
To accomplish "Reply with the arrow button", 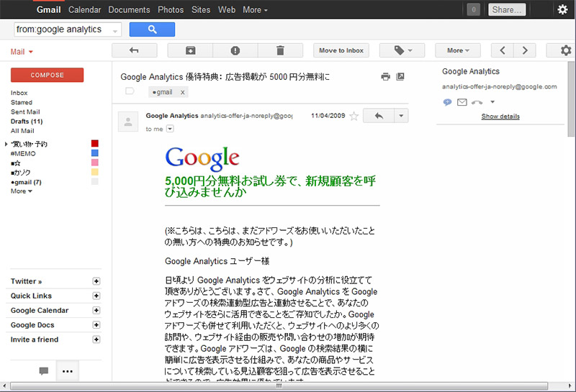I will (x=379, y=116).
